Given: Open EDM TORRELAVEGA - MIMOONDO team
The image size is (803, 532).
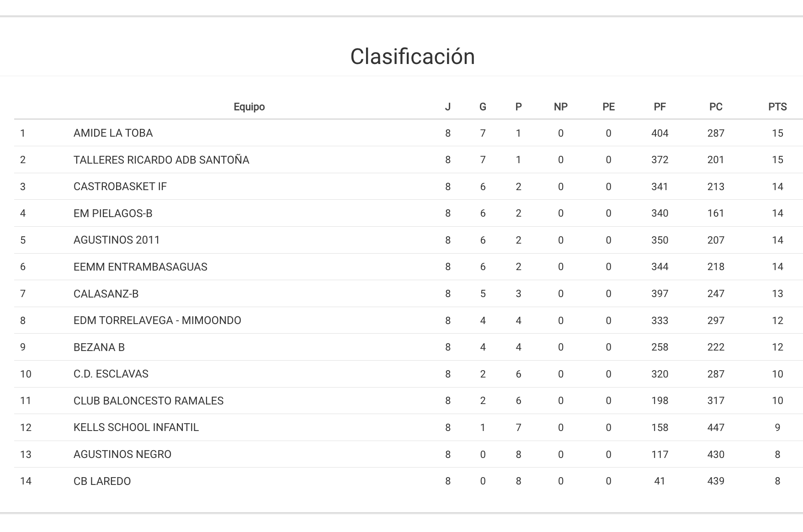Looking at the screenshot, I should pos(157,320).
